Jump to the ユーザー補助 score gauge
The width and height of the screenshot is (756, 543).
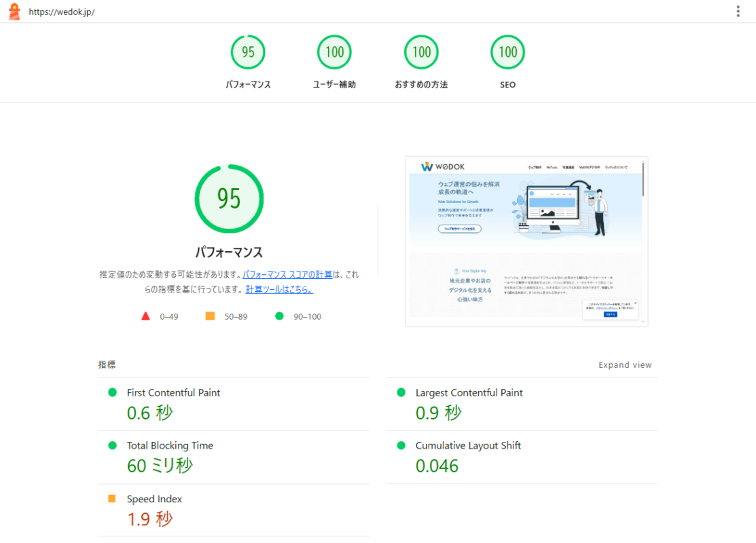click(334, 53)
